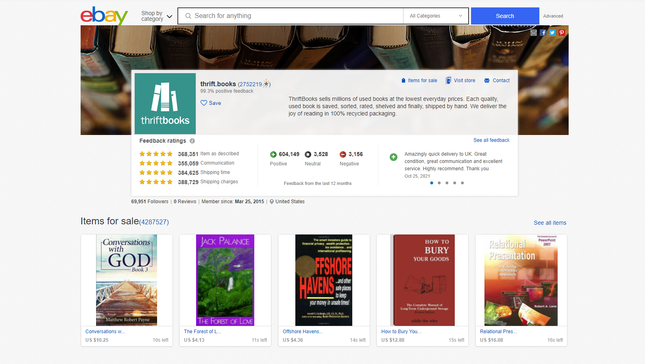Open the Items for sale link in header
The width and height of the screenshot is (645, 364).
coord(422,81)
